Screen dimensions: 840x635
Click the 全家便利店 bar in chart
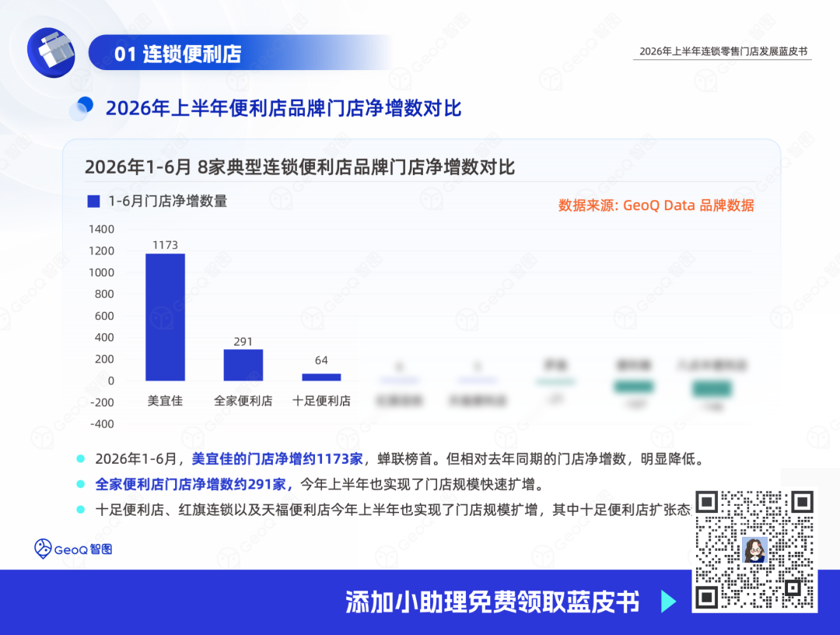pyautogui.click(x=243, y=365)
